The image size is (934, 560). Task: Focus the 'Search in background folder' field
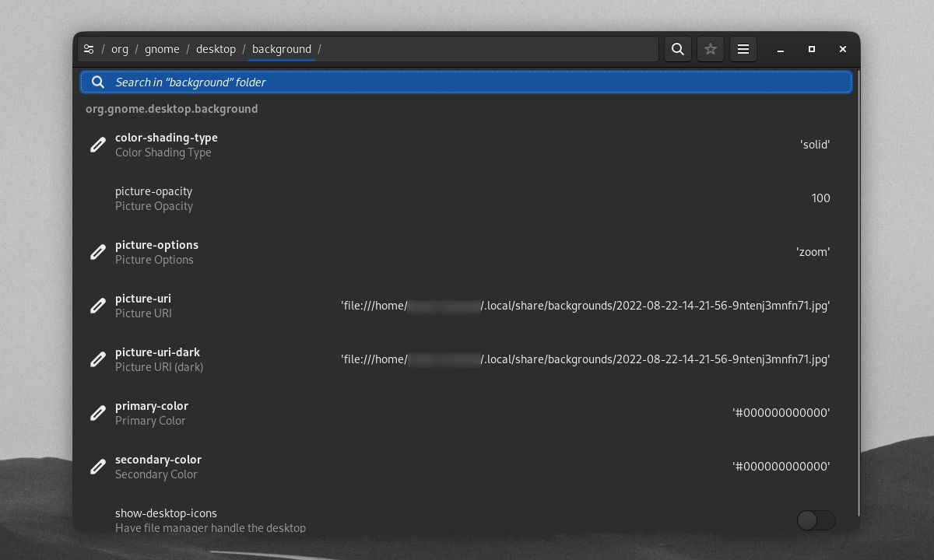coord(466,82)
